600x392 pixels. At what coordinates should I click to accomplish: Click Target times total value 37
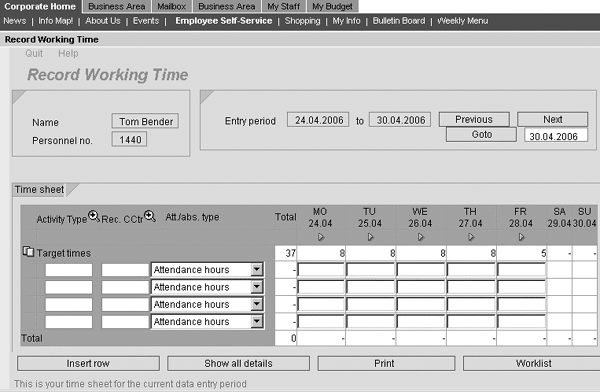[286, 253]
